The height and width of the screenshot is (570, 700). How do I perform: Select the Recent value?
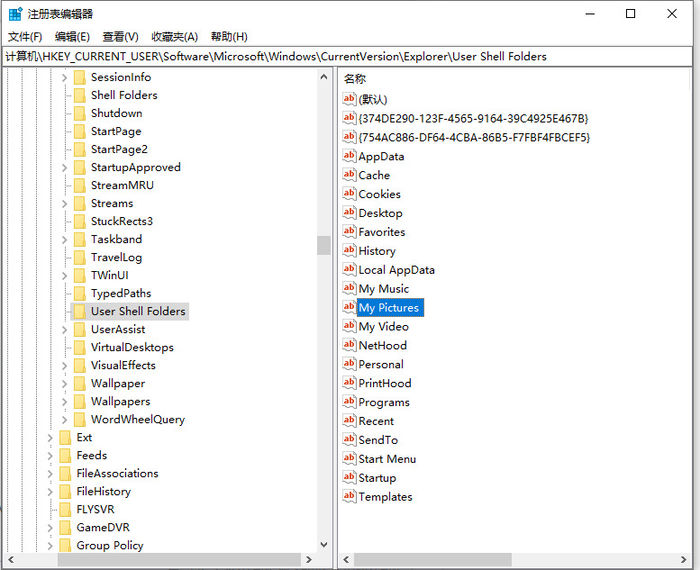tap(376, 421)
